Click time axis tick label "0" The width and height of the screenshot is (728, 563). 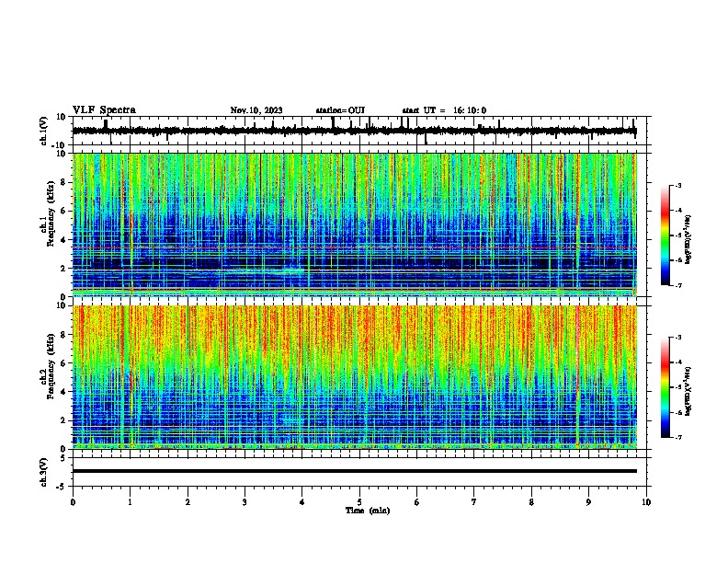coord(73,502)
